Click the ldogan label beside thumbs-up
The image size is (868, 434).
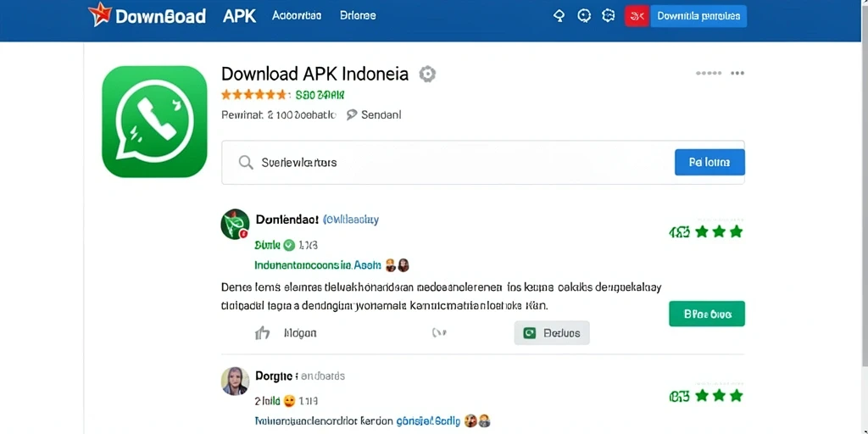[300, 333]
